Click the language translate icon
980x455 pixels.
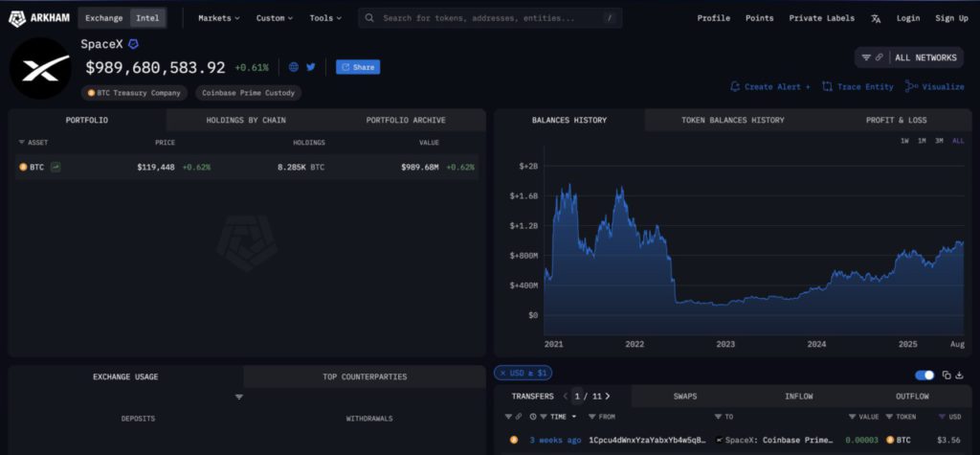(876, 18)
